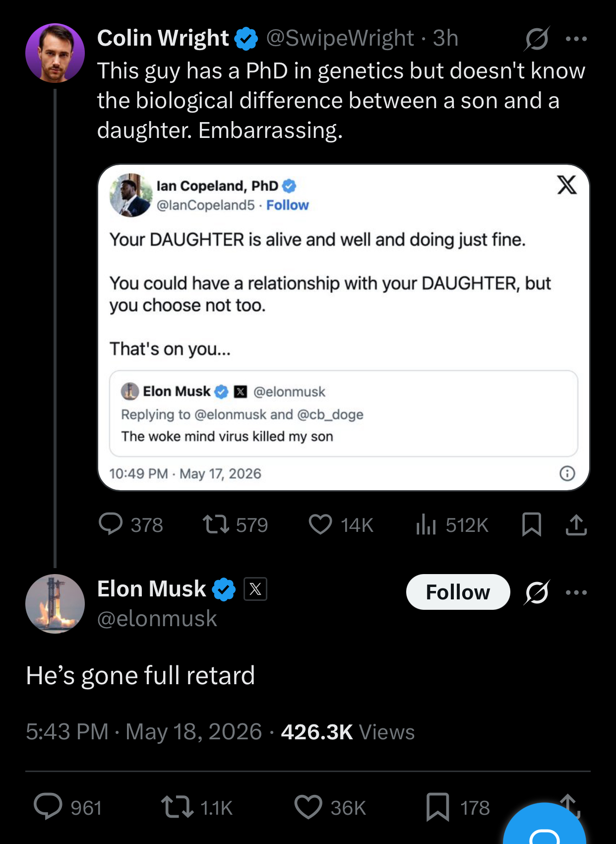616x844 pixels.
Task: Repost Colin Wright's post showing 579
Action: tap(235, 524)
